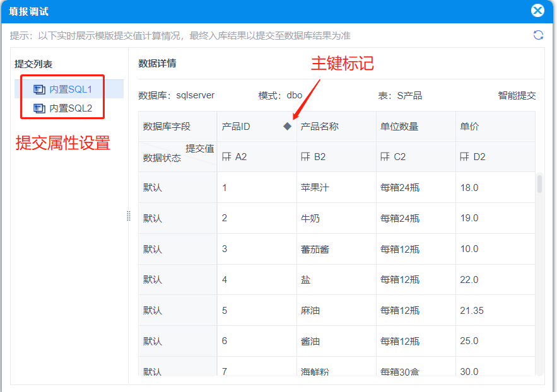Click the price cell 10.0
This screenshot has height=392, width=557.
pyautogui.click(x=495, y=249)
